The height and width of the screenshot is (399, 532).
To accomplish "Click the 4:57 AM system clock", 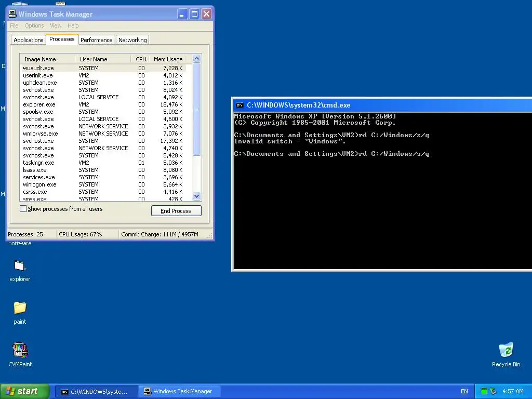I will point(513,391).
